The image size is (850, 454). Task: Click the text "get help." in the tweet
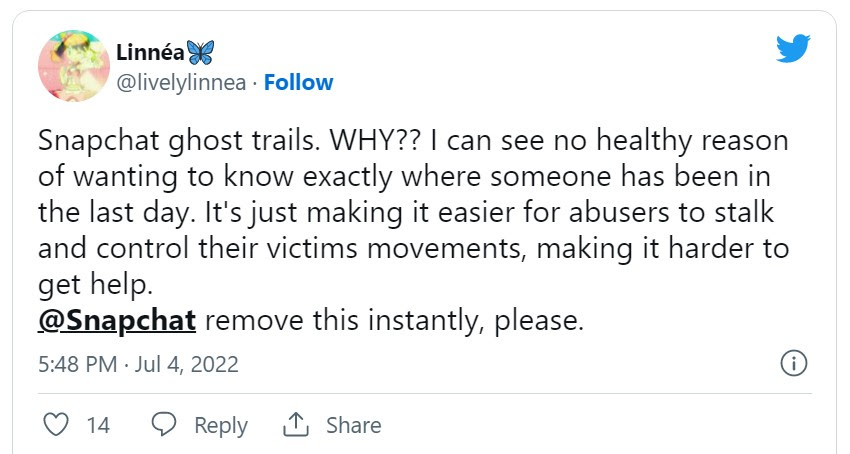point(96,285)
